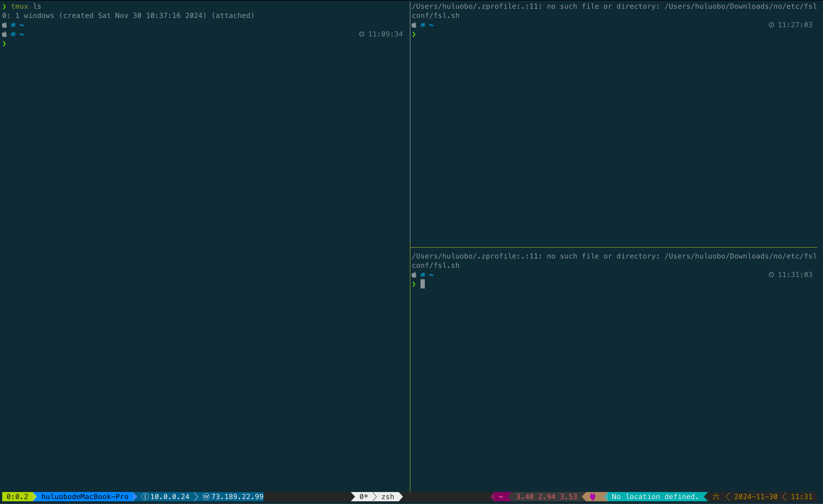Click the 2024-11-30 date in status bar

[755, 497]
